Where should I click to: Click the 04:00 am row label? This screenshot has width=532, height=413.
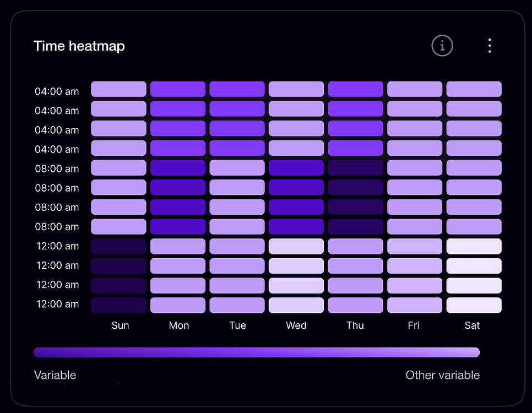pyautogui.click(x=57, y=91)
